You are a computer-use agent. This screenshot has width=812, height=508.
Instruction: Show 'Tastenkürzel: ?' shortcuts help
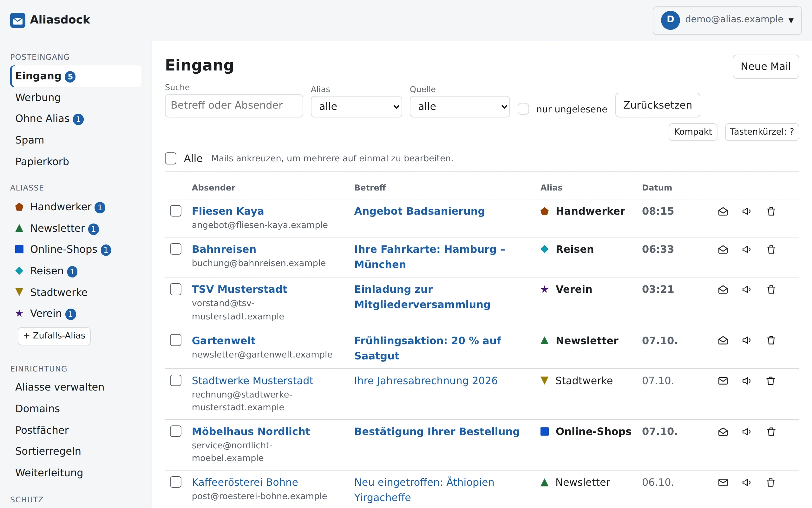point(762,132)
